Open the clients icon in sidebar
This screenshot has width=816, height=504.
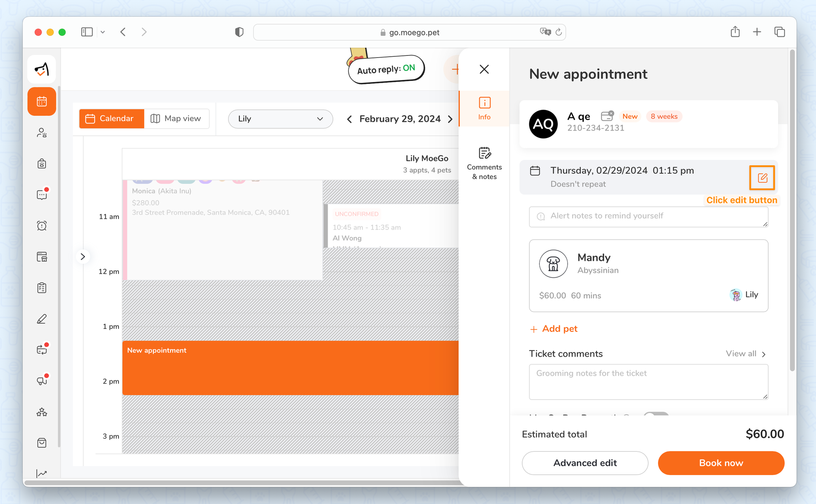point(42,133)
